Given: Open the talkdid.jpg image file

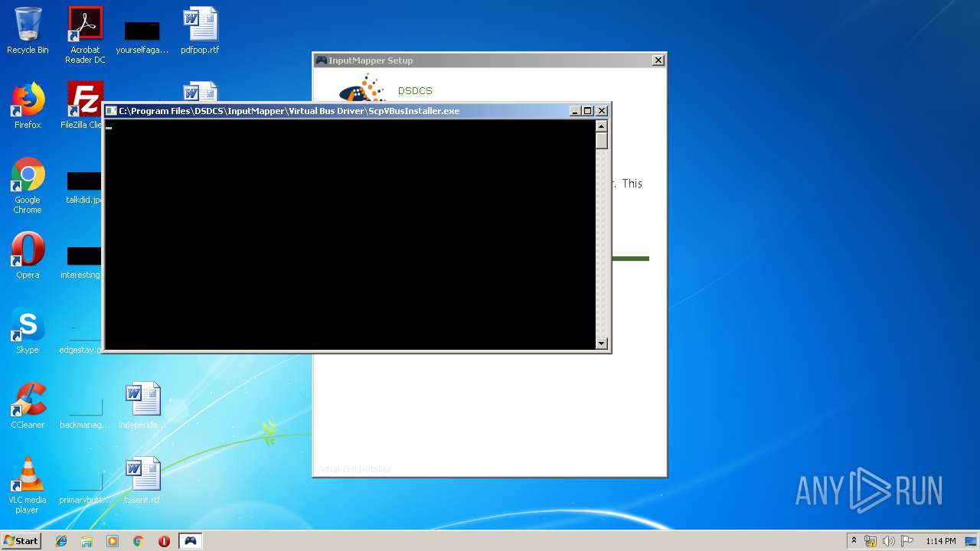Looking at the screenshot, I should [84, 188].
